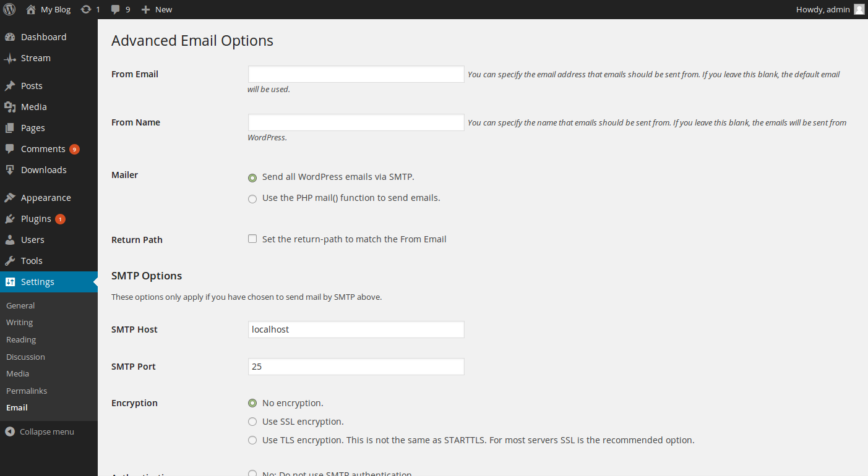The image size is (868, 476).
Task: Open the updates icon in admin bar
Action: (86, 9)
